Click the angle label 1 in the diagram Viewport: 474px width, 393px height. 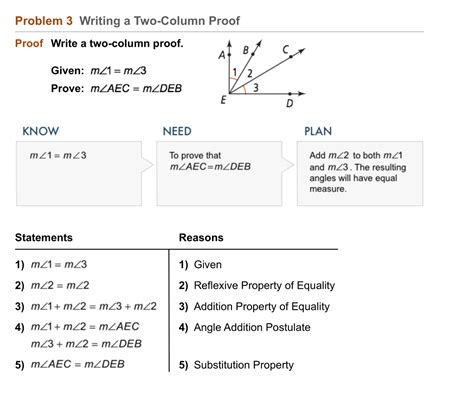tap(235, 72)
